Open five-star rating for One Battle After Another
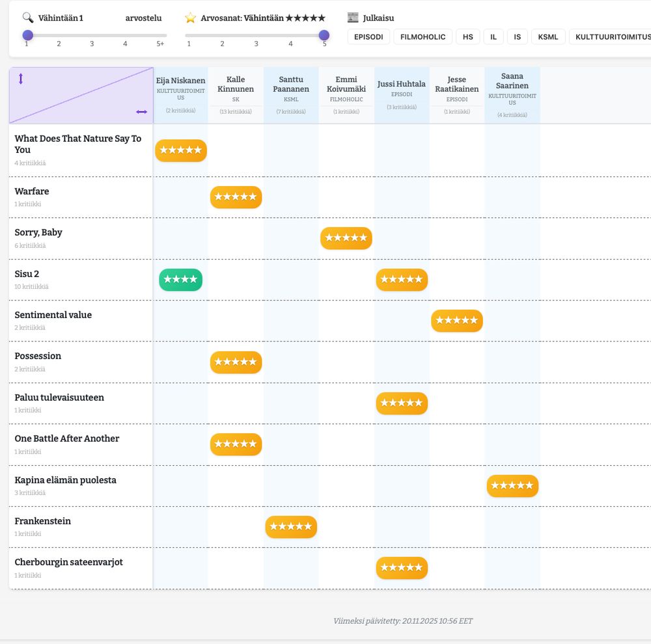This screenshot has height=644, width=651. (x=236, y=444)
